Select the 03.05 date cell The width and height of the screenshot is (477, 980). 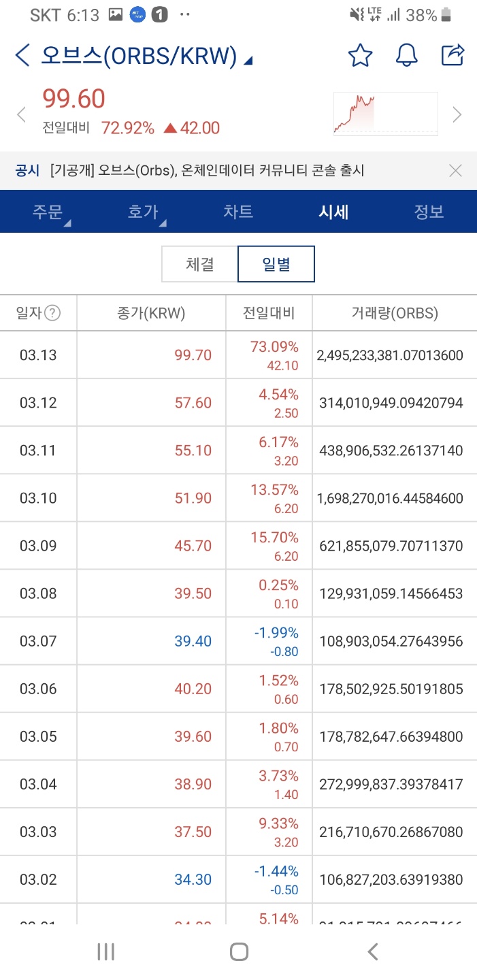[x=38, y=736]
